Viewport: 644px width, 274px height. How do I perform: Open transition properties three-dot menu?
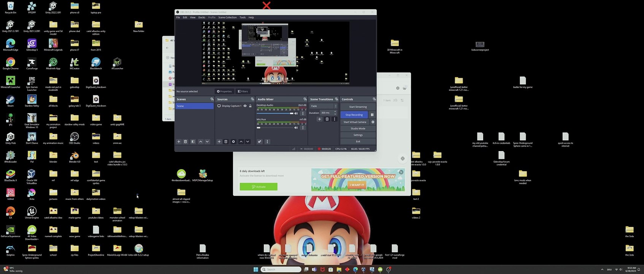[335, 119]
